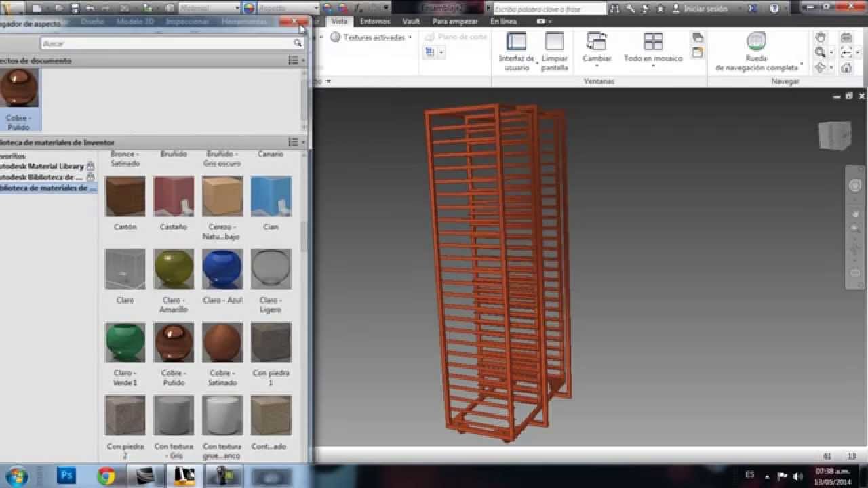Open the Para empezar ribbon tab
Viewport: 868px width, 488px height.
point(455,22)
